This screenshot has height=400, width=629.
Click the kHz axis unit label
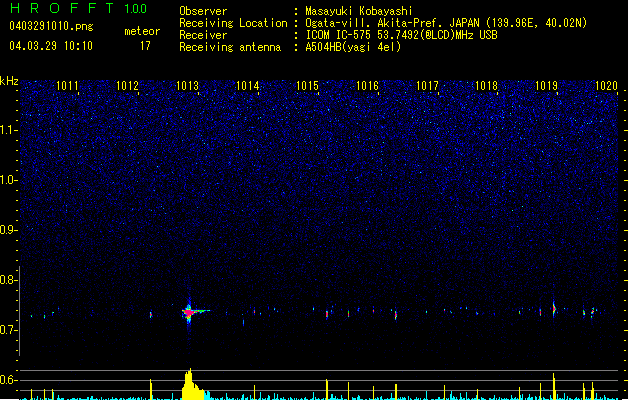pyautogui.click(x=9, y=81)
